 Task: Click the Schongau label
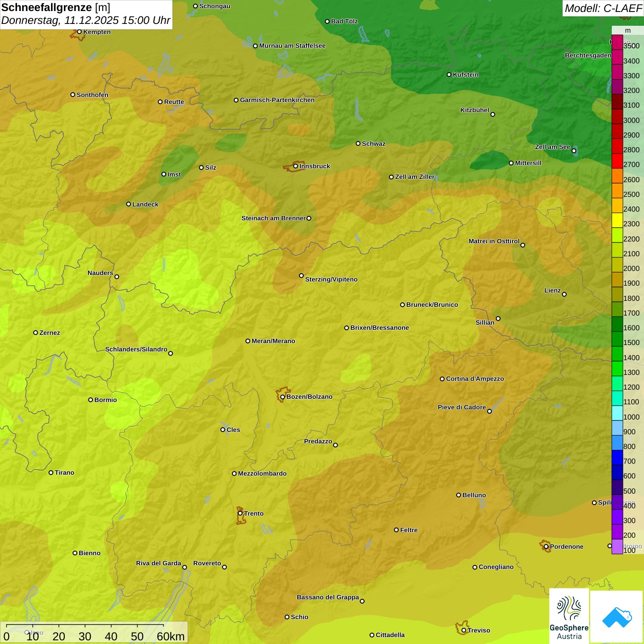pyautogui.click(x=215, y=6)
